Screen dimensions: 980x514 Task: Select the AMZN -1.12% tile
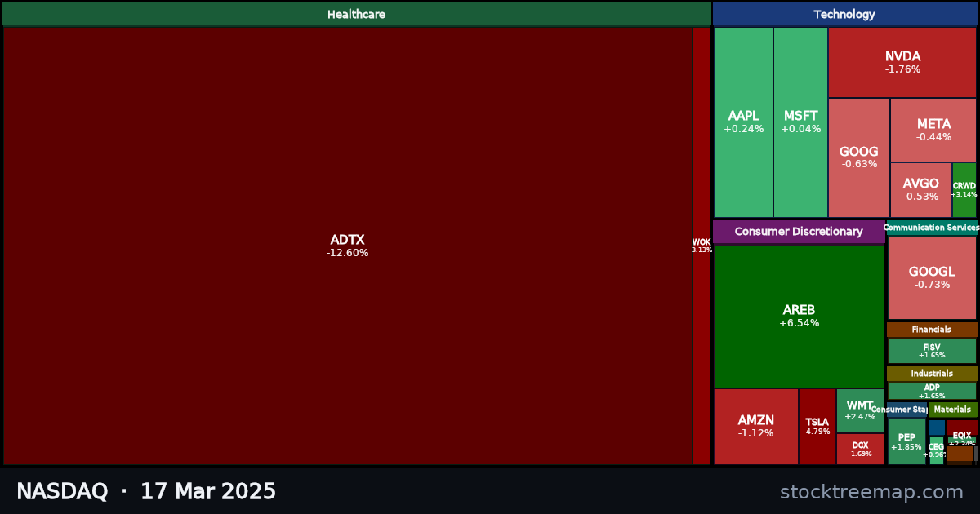(x=756, y=427)
